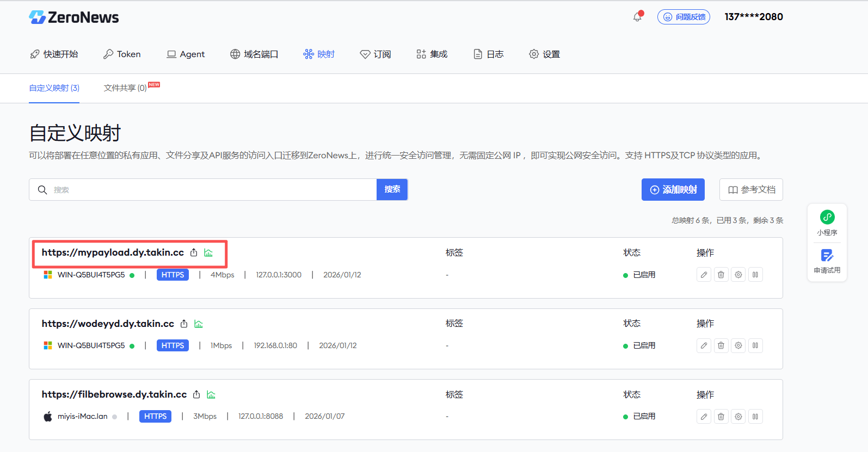Viewport: 868px width, 452px height.
Task: Open the notification bell
Action: tap(637, 17)
